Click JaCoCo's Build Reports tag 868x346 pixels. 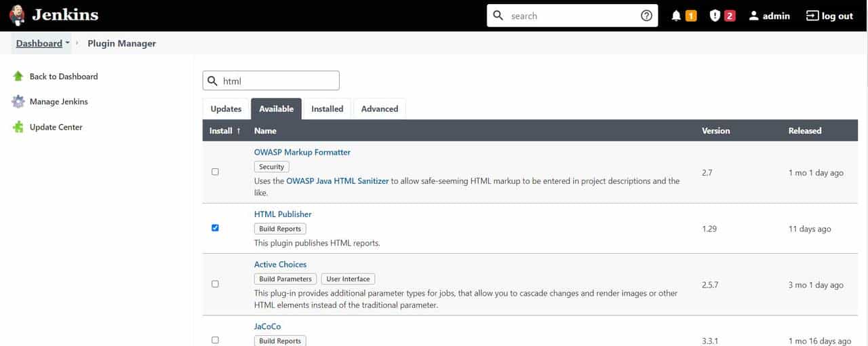tap(280, 341)
